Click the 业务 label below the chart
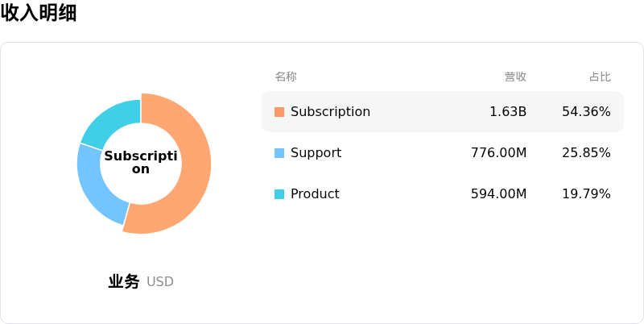 (124, 281)
